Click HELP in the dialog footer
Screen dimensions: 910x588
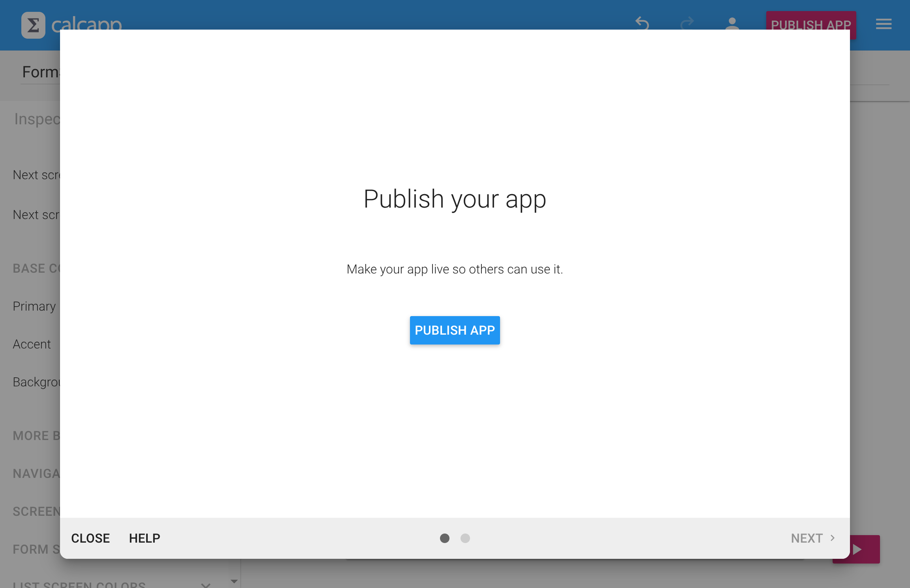tap(145, 538)
